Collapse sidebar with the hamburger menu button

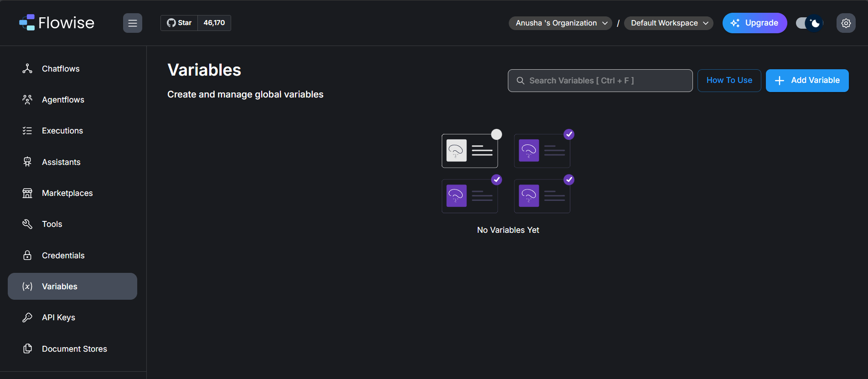tap(133, 23)
